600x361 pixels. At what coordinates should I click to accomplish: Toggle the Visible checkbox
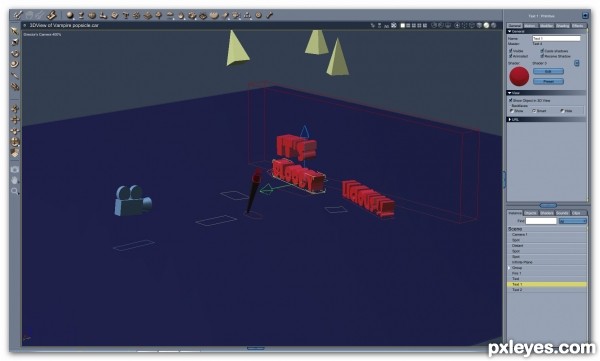(x=510, y=51)
